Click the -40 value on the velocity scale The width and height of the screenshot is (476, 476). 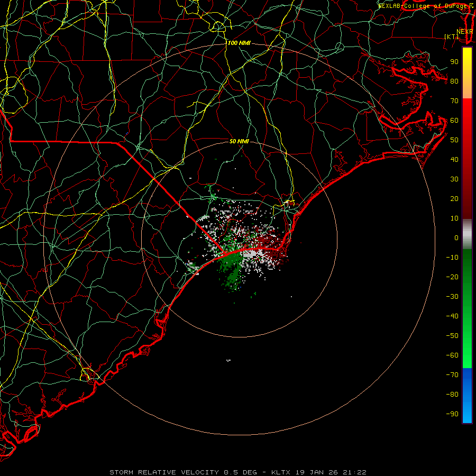452,316
